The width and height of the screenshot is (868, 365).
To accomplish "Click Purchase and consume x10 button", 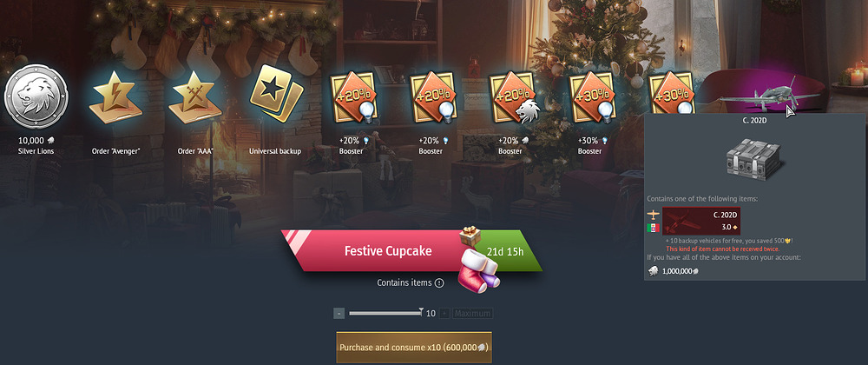I will (x=413, y=348).
